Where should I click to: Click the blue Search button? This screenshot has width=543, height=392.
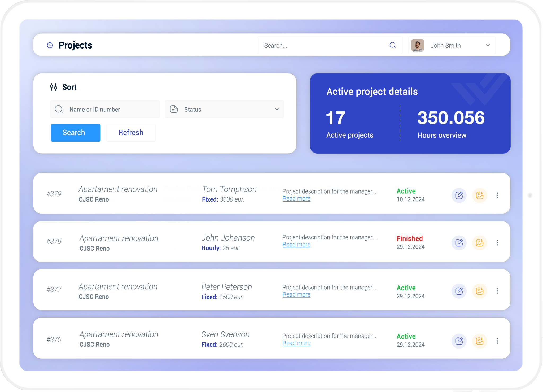click(76, 133)
